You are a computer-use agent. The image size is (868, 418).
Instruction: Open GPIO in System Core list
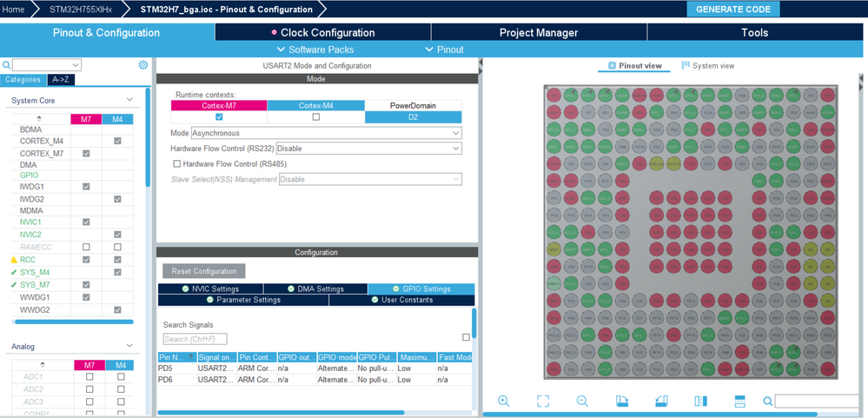[29, 175]
